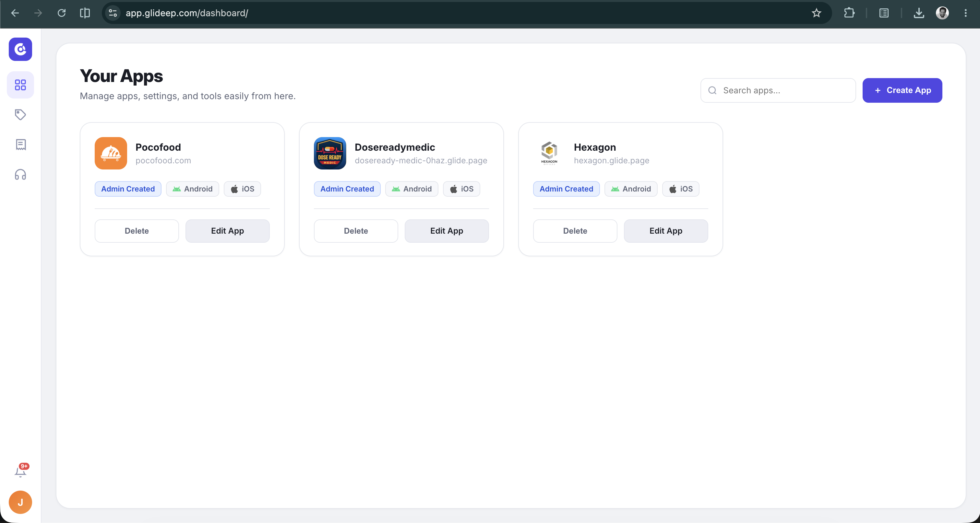Click the Hexagon app title

[x=595, y=147]
